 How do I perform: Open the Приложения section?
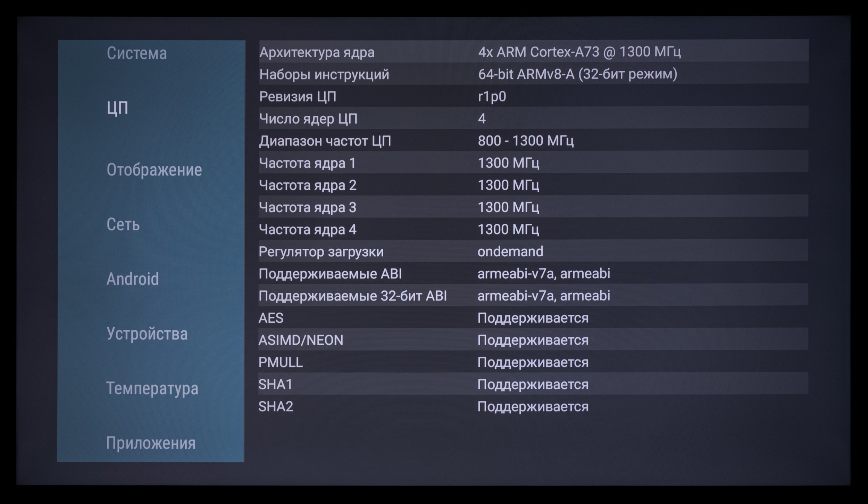151,443
